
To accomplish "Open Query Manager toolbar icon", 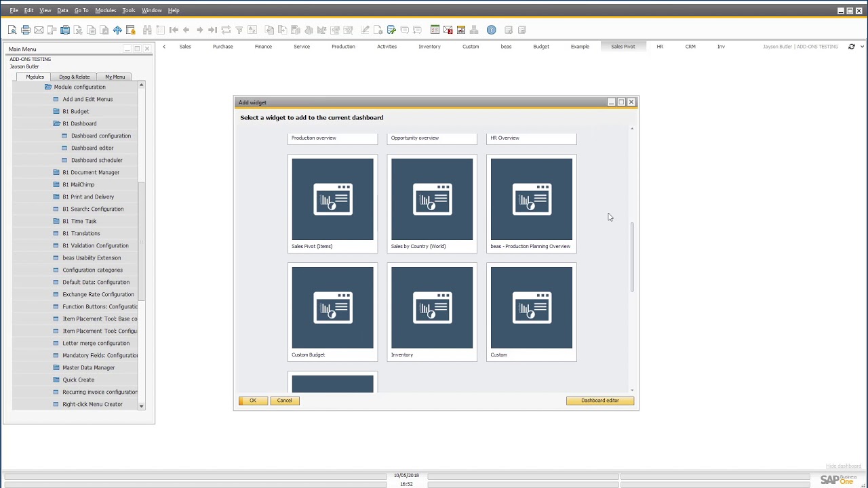I will [391, 30].
